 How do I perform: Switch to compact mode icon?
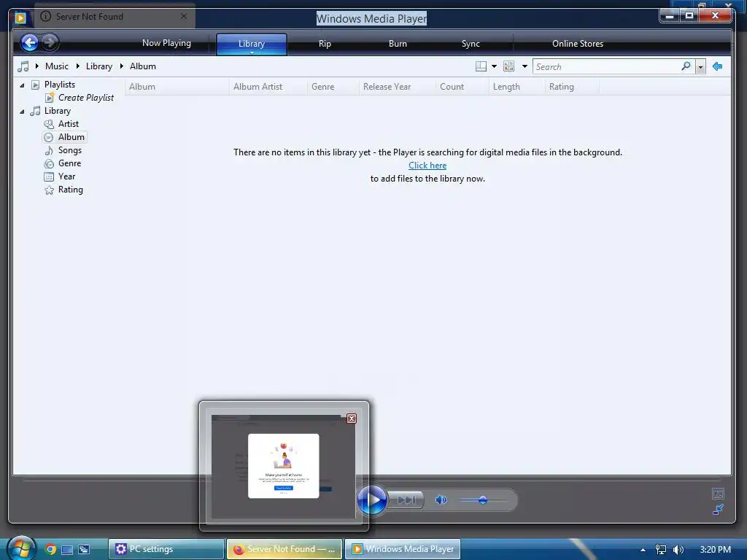click(x=718, y=510)
